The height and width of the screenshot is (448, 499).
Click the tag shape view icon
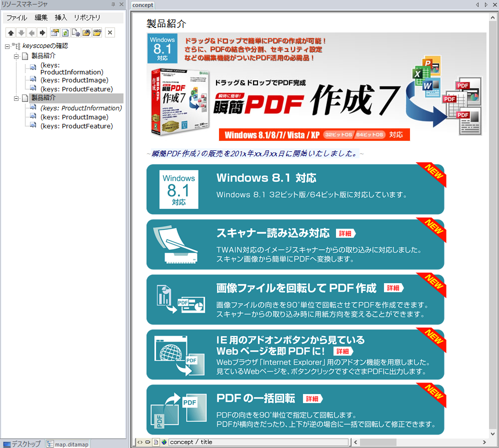click(148, 443)
